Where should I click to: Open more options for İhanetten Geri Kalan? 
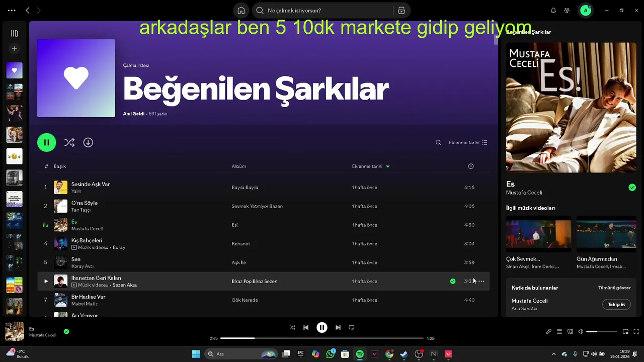[481, 281]
